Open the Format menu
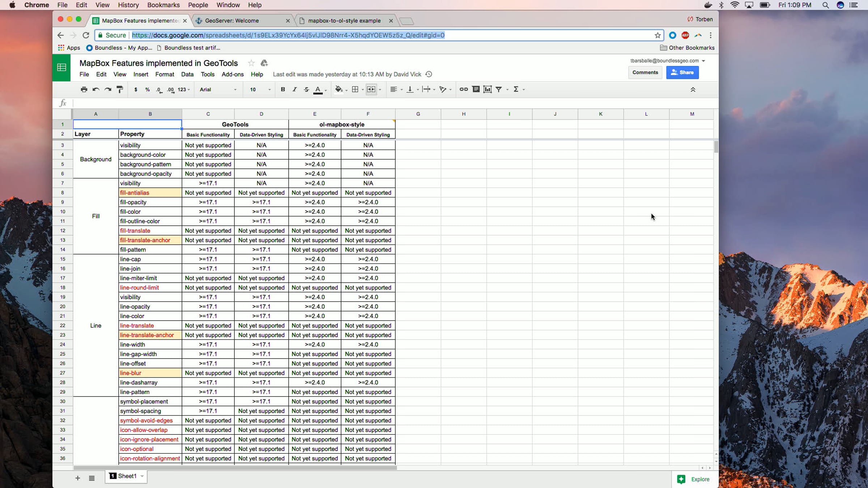 (x=165, y=74)
